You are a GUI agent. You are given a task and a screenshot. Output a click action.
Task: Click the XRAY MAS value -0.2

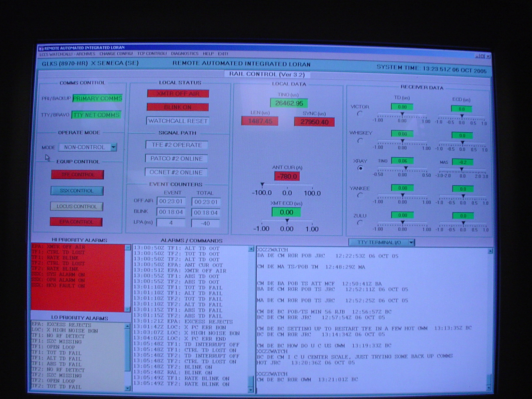(462, 162)
